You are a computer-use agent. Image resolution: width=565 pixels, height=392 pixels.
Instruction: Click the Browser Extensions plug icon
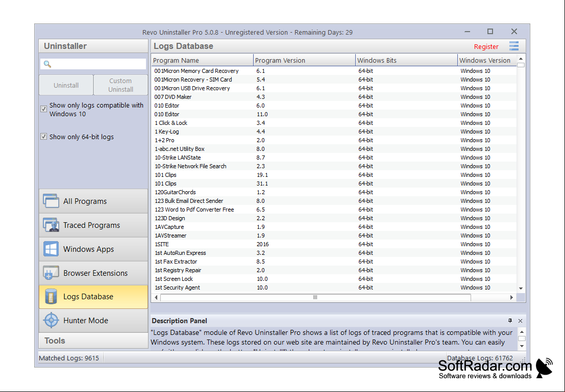[x=51, y=273]
